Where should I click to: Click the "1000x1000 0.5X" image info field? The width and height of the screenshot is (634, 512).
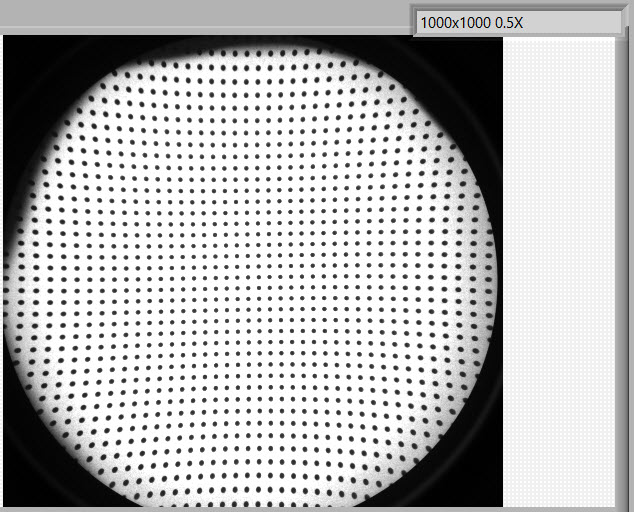coord(519,23)
